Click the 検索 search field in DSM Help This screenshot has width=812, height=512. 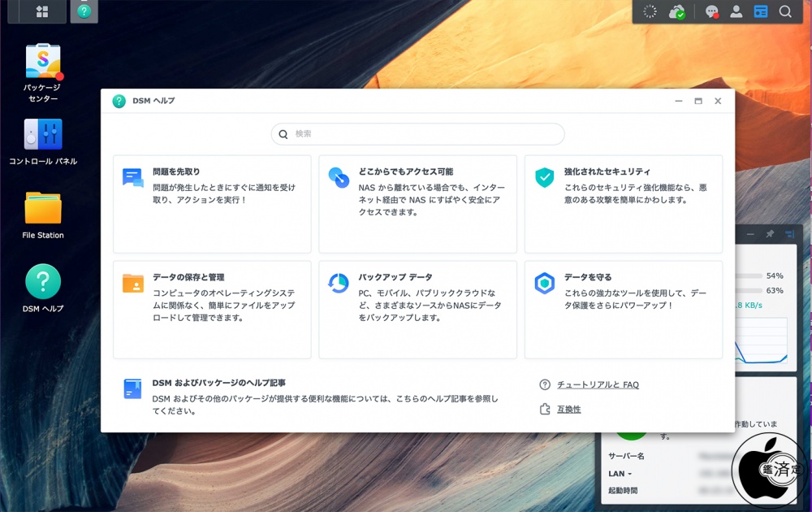point(417,134)
